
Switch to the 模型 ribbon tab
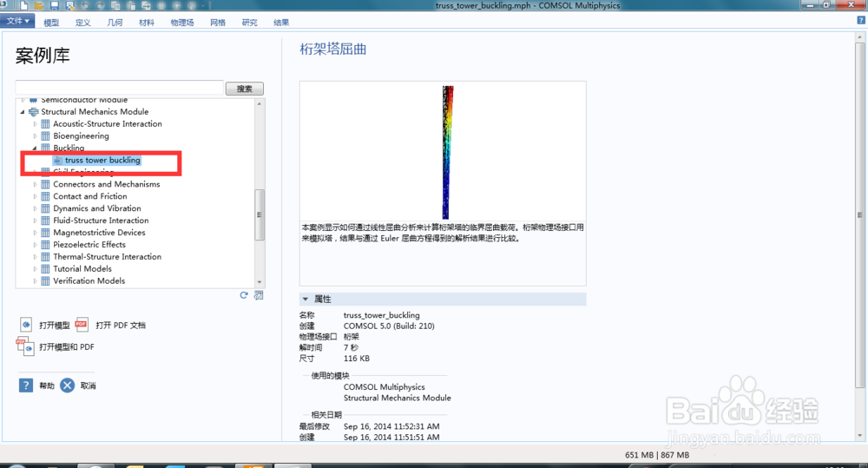pos(51,23)
